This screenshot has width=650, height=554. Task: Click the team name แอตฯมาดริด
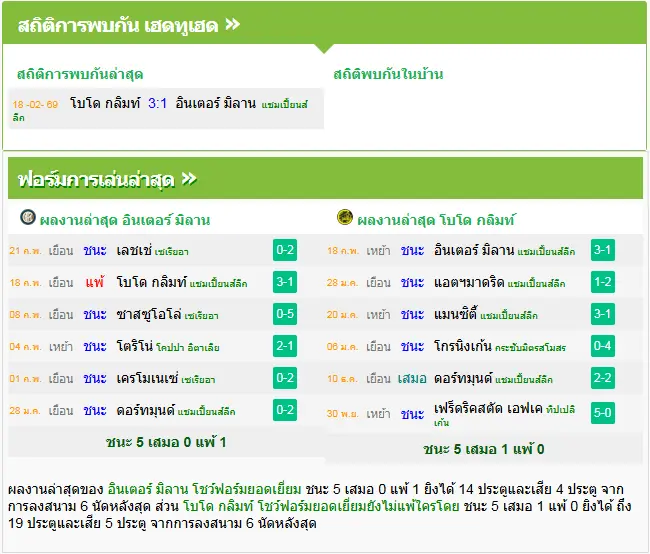(x=469, y=282)
